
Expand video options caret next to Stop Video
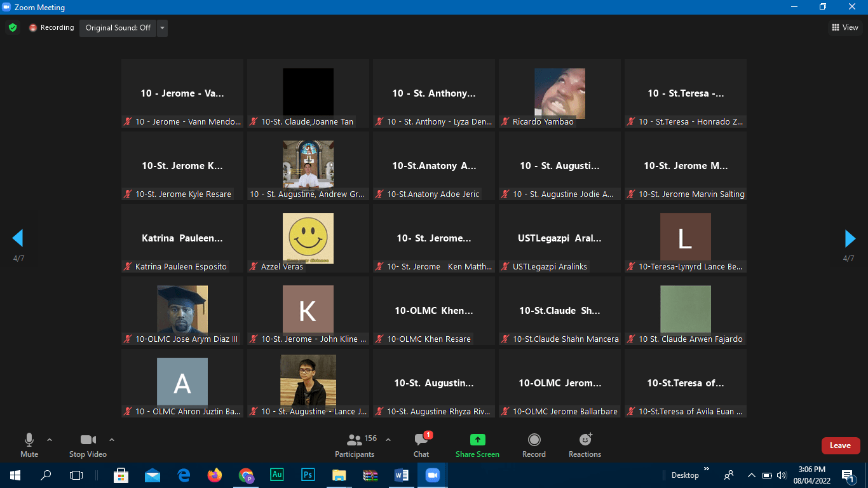coord(112,440)
